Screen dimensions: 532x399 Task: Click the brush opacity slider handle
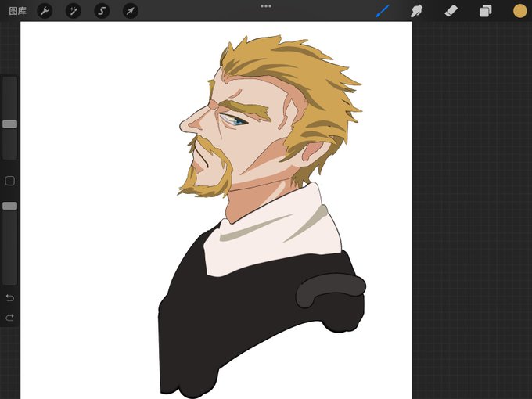10,206
